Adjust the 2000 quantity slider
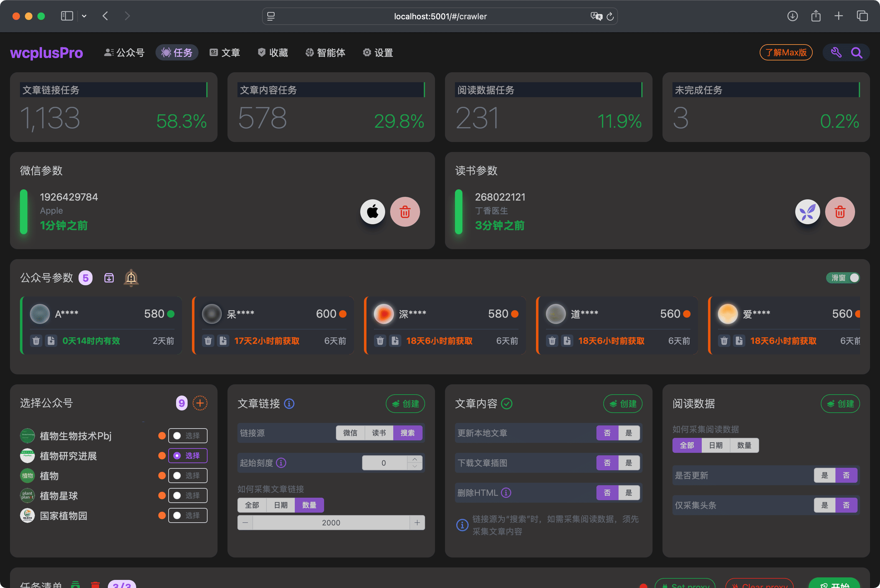Image resolution: width=880 pixels, height=588 pixels. pyautogui.click(x=331, y=522)
